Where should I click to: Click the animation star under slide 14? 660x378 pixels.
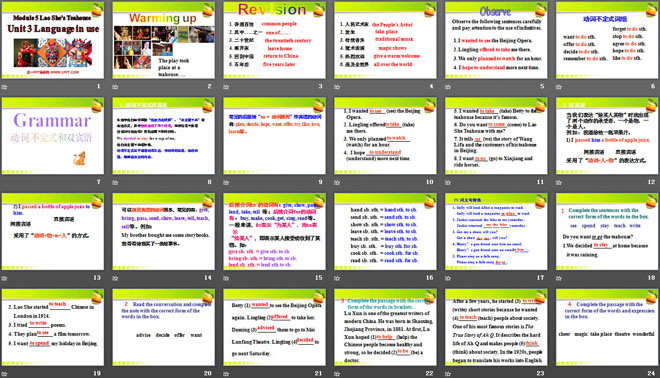point(115,278)
